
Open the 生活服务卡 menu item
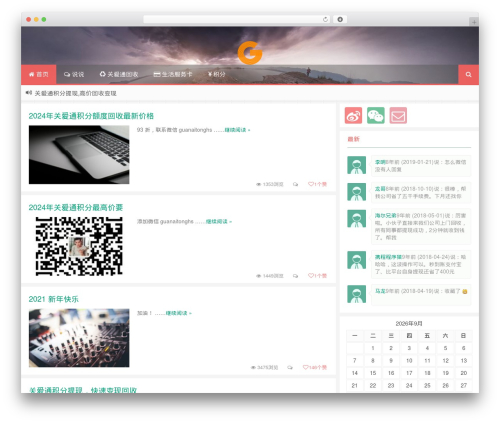(x=173, y=74)
